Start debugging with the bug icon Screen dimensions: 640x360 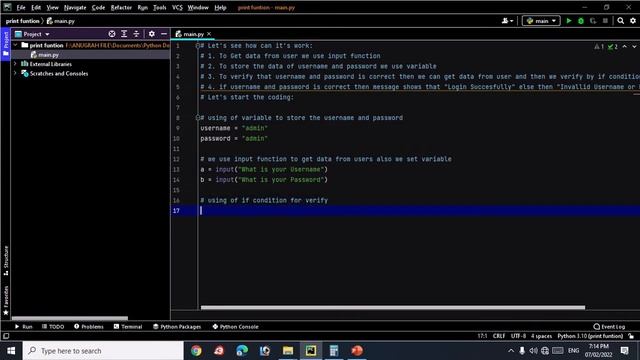581,21
